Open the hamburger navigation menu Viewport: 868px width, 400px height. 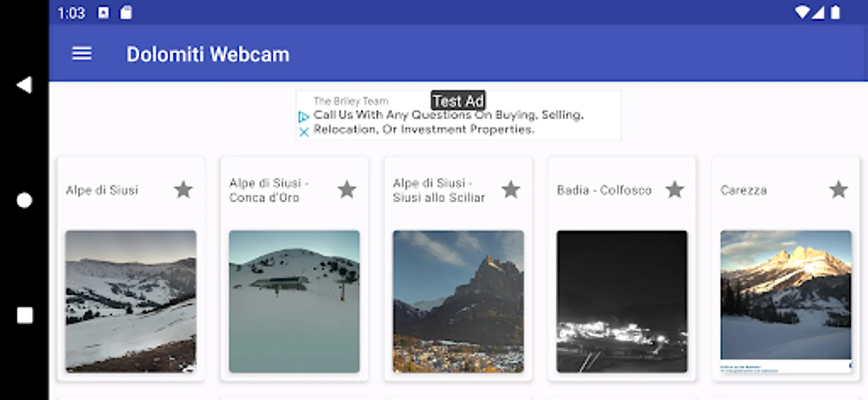coord(82,54)
